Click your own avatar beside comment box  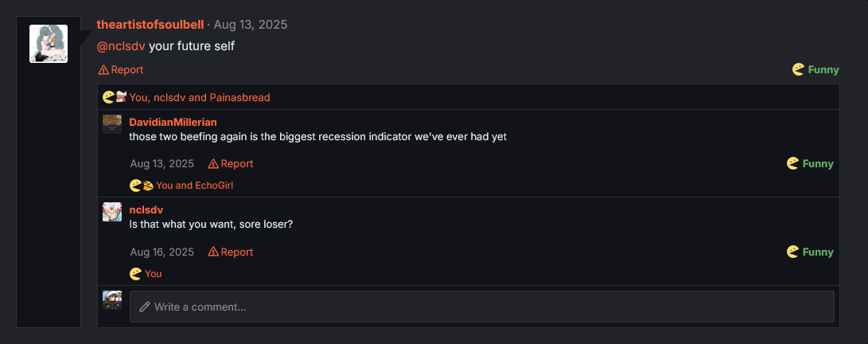point(112,300)
